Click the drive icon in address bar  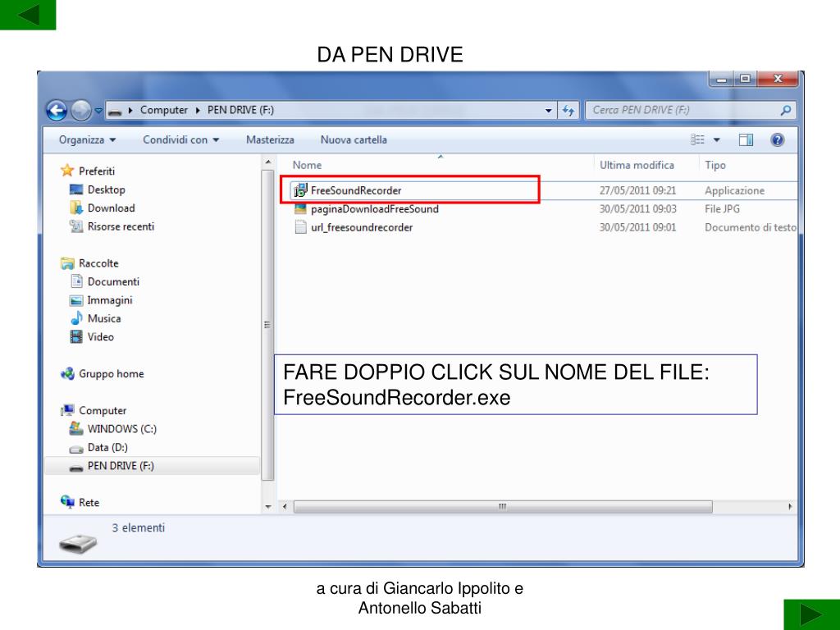tap(114, 112)
